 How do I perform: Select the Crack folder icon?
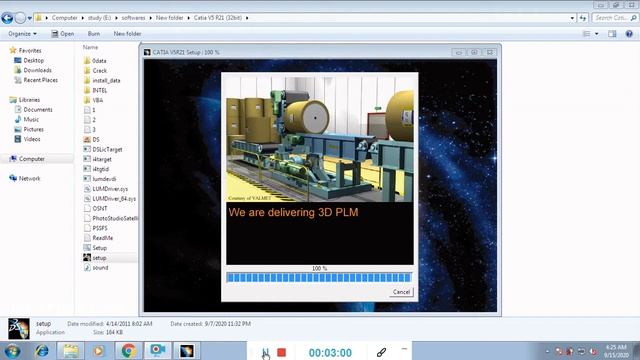(87, 70)
